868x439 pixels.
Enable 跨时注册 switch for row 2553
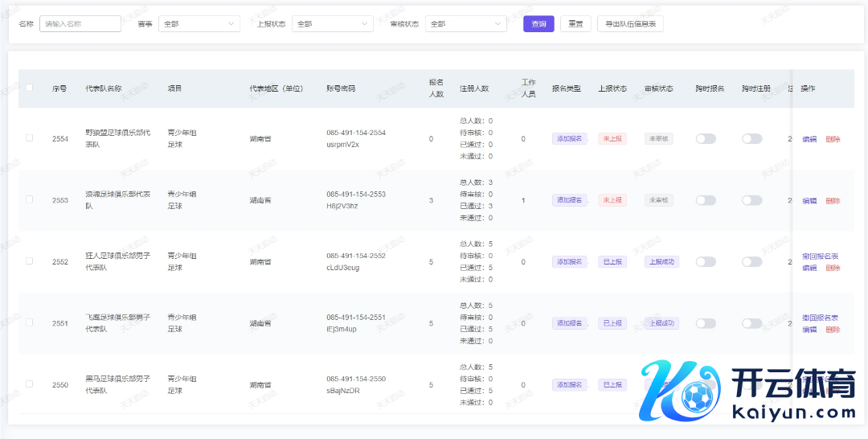pos(751,200)
